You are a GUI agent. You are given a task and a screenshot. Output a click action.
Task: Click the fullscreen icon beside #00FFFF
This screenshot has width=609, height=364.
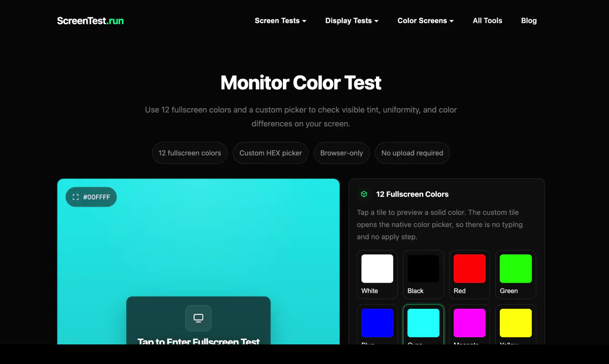(x=75, y=197)
